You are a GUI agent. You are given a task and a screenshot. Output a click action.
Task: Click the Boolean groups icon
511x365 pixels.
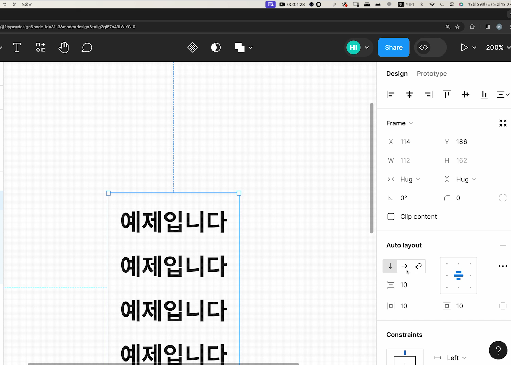point(240,48)
